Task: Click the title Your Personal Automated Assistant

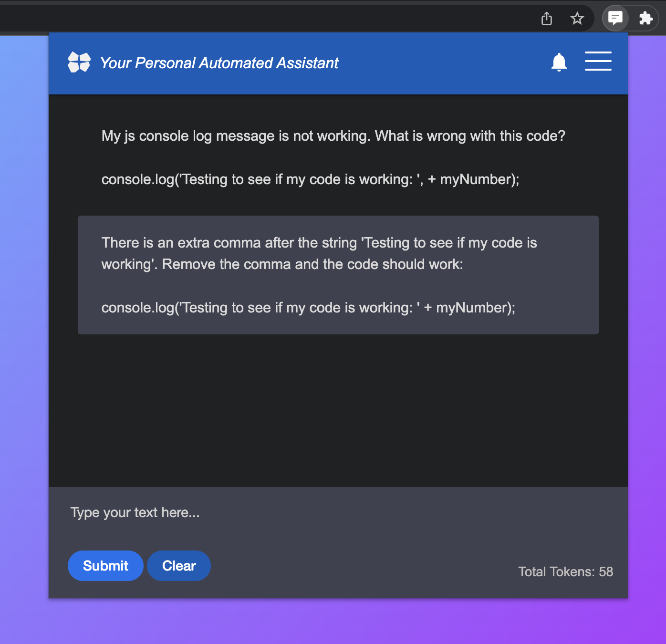Action: coord(219,63)
